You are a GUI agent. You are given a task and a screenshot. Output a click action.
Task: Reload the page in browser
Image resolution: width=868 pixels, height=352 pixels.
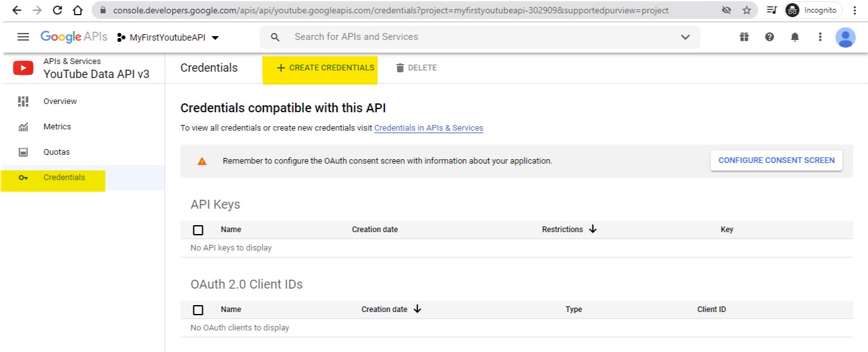[57, 11]
